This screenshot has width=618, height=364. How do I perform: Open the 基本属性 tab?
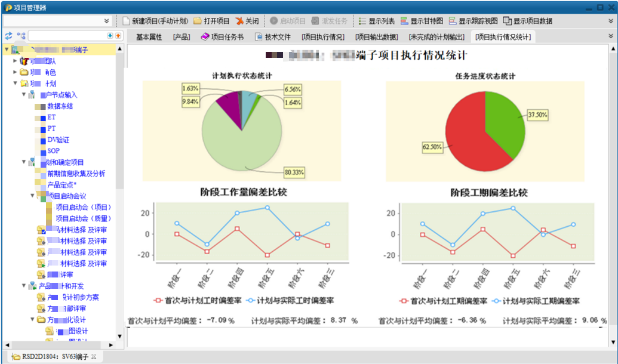[x=149, y=37]
